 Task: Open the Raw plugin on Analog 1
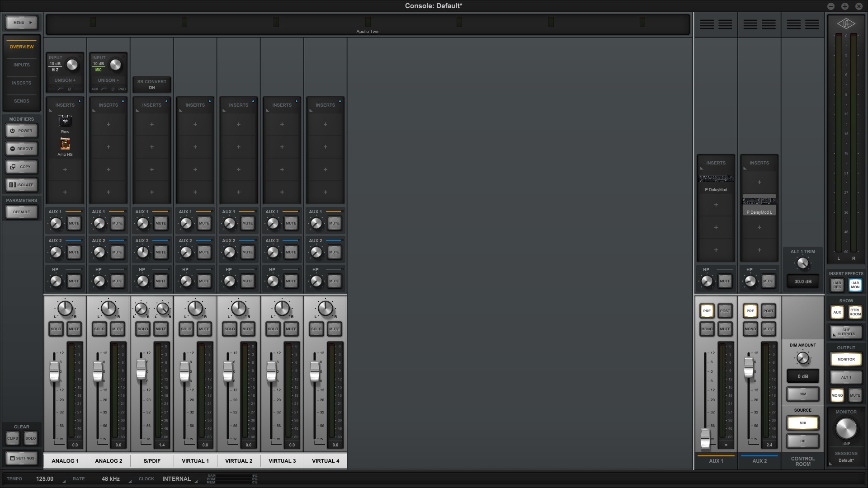pyautogui.click(x=65, y=121)
